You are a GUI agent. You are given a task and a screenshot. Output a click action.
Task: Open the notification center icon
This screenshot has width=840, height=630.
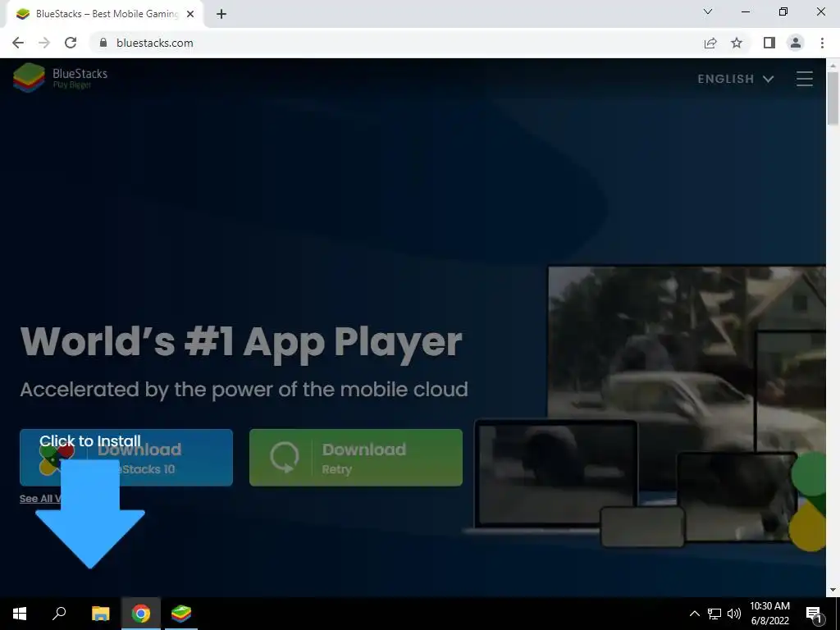(x=815, y=614)
